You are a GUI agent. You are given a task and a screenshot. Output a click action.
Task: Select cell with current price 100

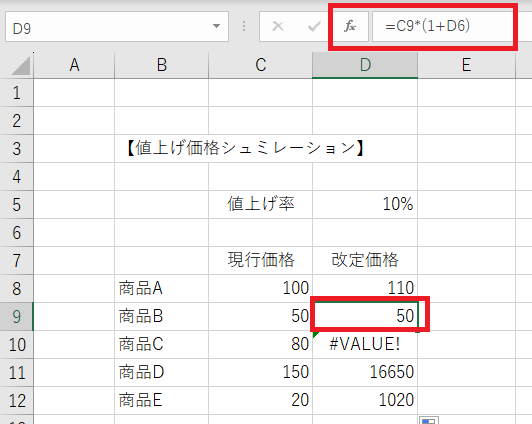261,289
